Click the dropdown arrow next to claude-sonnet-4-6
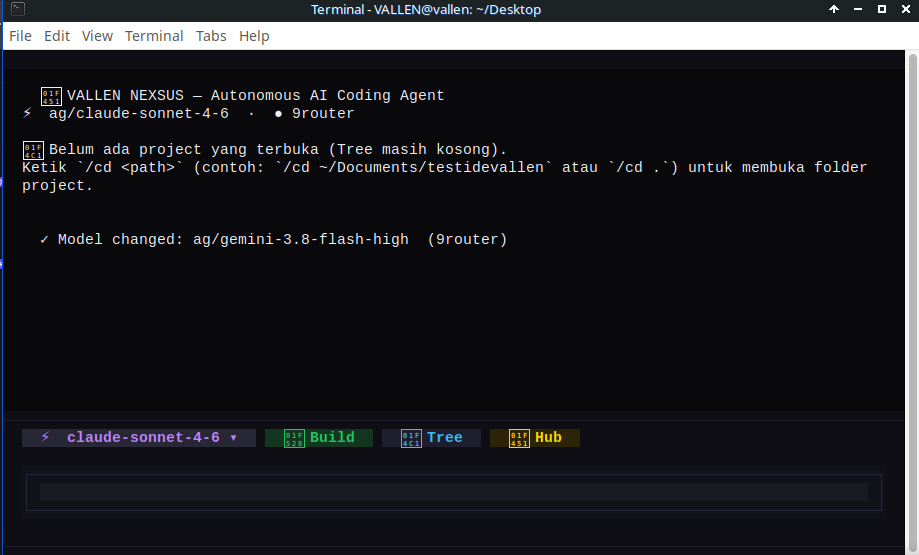 (x=233, y=438)
